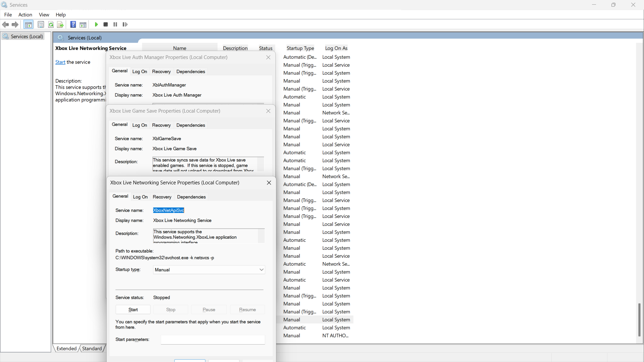Switch to the Standard view tab
Viewport: 644px width, 362px height.
click(x=92, y=349)
